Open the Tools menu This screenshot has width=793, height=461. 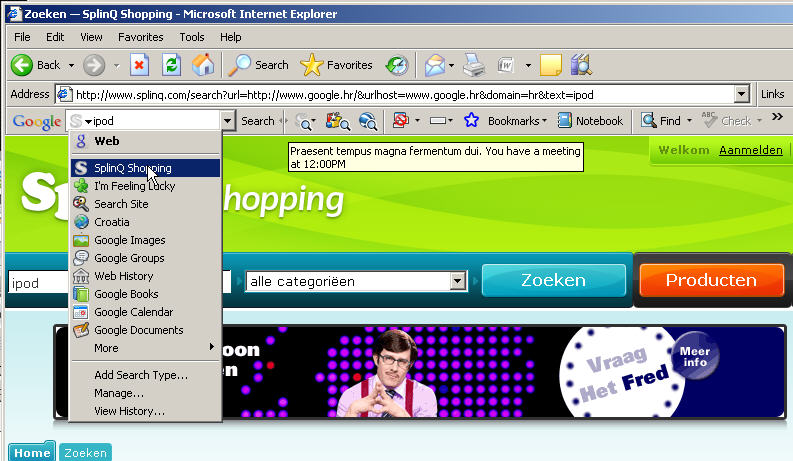click(x=192, y=37)
